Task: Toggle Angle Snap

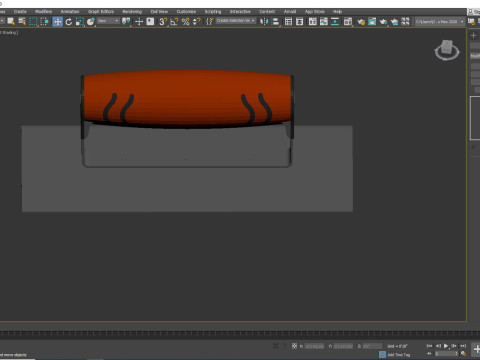Action: 174,22
